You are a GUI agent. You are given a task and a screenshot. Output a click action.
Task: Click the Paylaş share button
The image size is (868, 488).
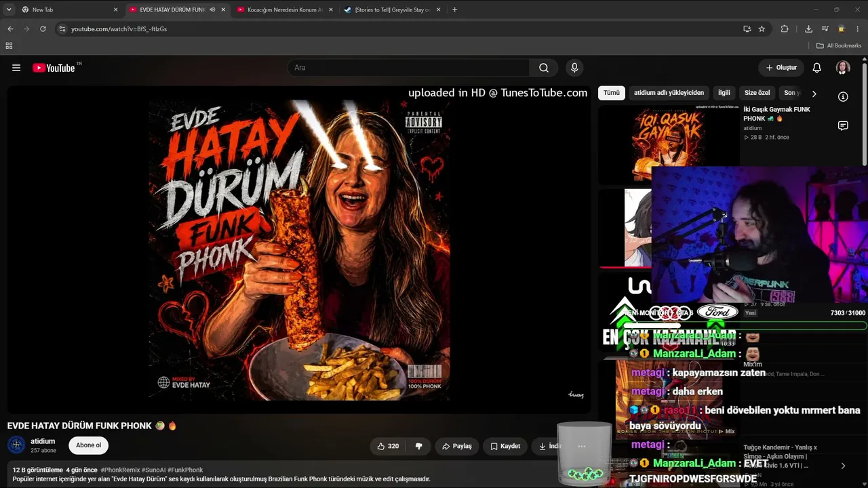[457, 446]
